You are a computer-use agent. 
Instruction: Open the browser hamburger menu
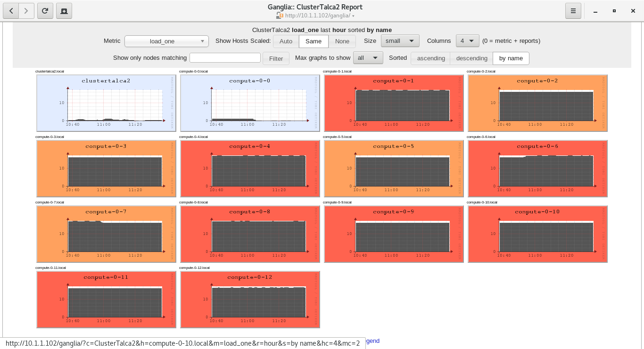573,11
